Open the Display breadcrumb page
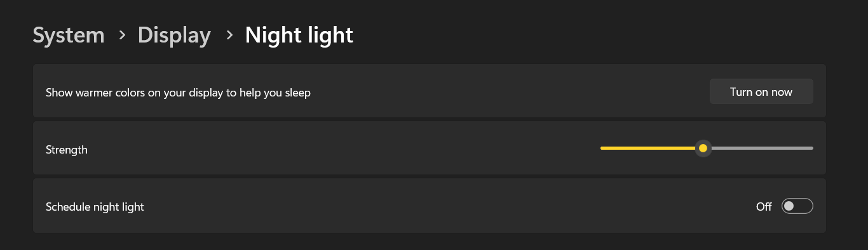Viewport: 868px width, 250px height. click(x=174, y=35)
